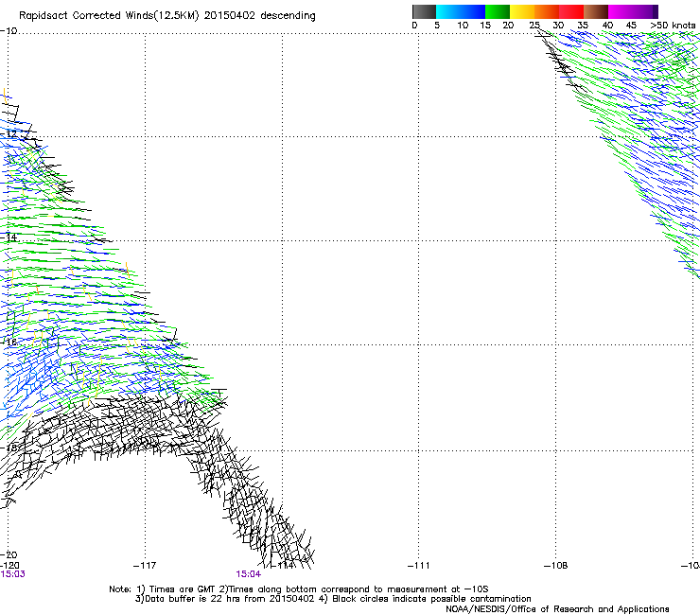Click the latitude label -10
The width and height of the screenshot is (700, 615).
[x=9, y=31]
